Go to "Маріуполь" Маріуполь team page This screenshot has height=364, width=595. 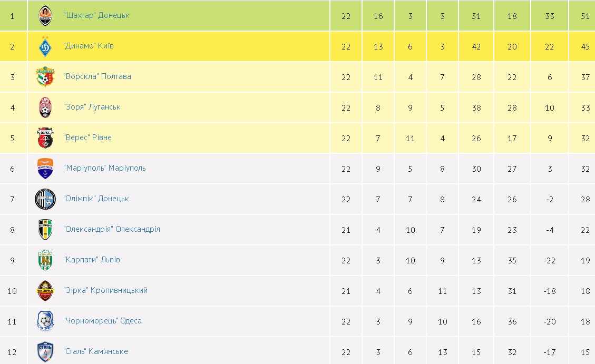[104, 168]
